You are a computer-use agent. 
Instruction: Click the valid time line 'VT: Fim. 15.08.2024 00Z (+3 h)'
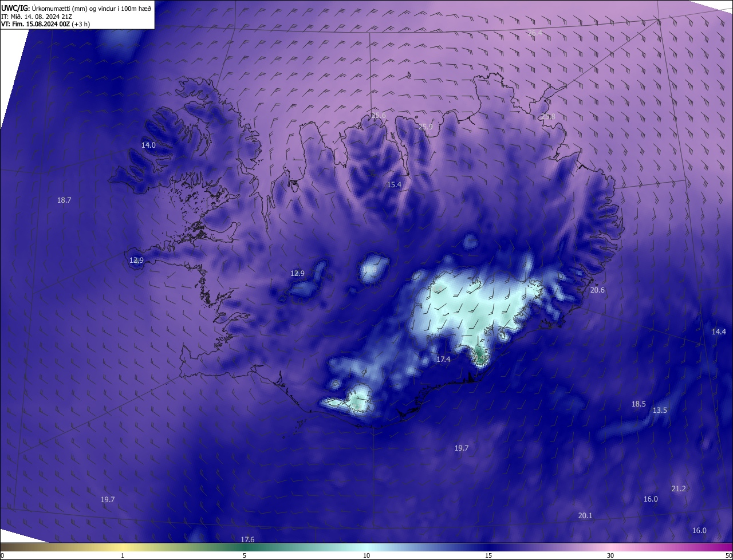coord(46,24)
